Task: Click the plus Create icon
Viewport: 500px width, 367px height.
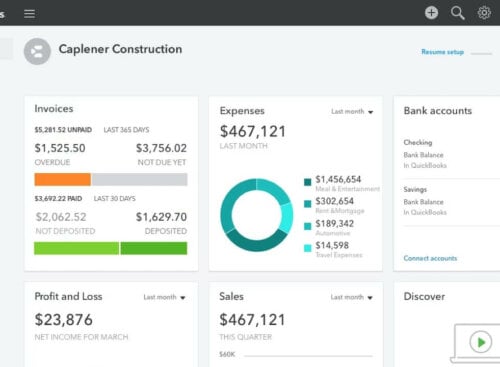Action: point(431,13)
